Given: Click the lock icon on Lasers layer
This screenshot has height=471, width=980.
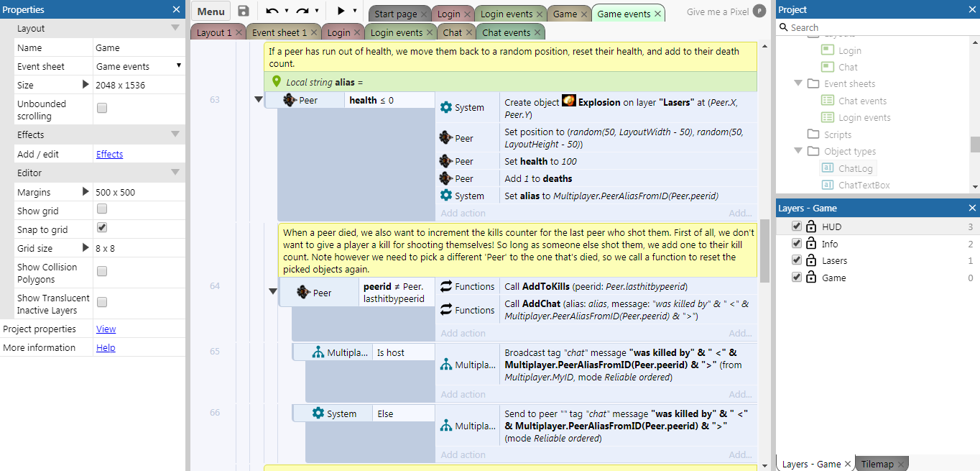Looking at the screenshot, I should point(810,260).
